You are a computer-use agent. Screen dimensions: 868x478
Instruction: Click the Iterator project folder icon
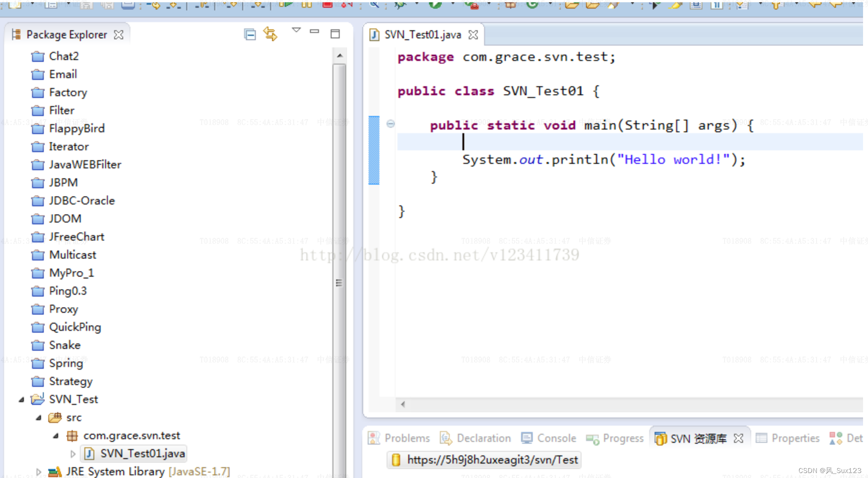pyautogui.click(x=38, y=147)
